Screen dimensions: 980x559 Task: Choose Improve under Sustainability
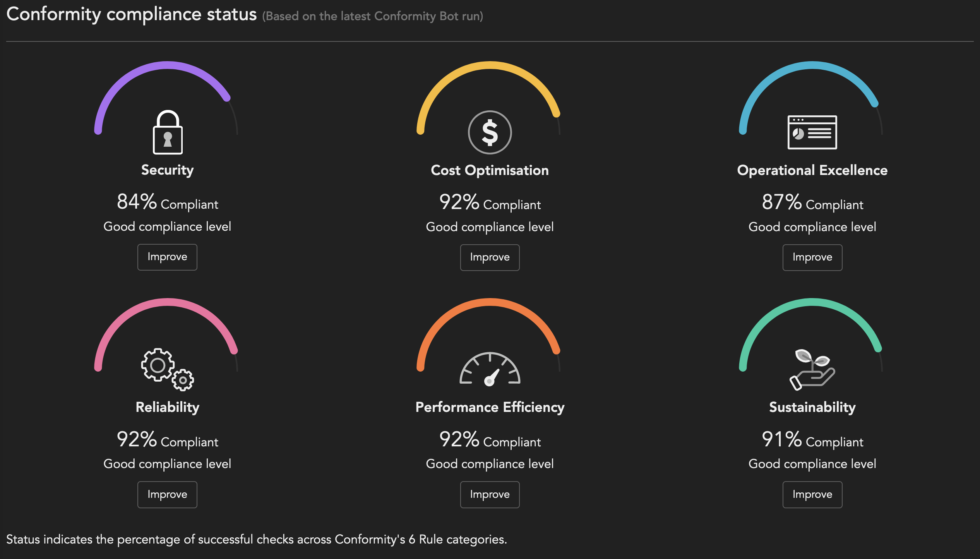pos(812,494)
